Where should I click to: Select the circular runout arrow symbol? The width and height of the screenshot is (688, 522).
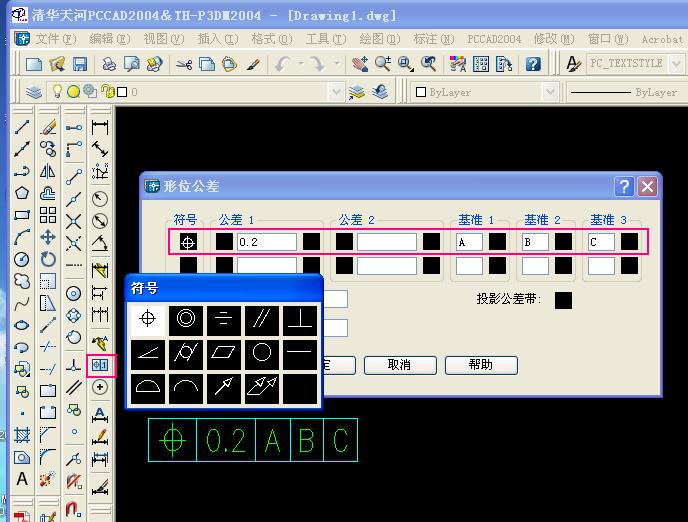click(x=224, y=388)
